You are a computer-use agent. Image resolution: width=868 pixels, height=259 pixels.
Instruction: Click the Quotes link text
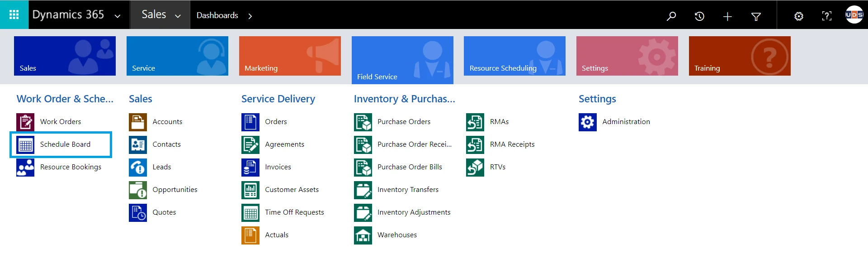coord(164,212)
